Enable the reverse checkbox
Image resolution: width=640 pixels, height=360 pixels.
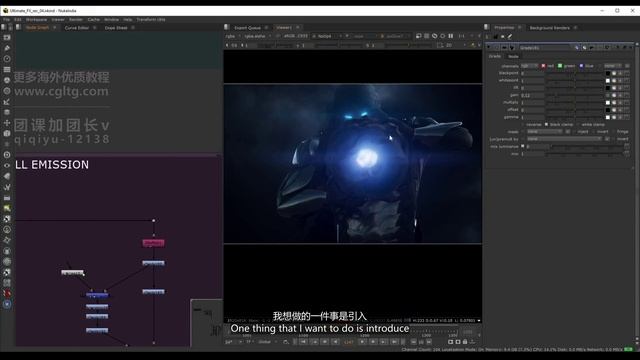523,124
